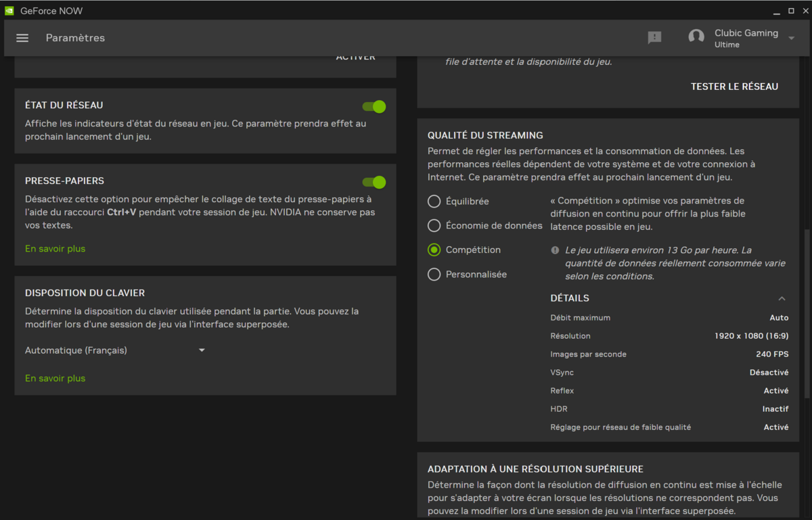The width and height of the screenshot is (812, 520).
Task: Click the 240 FPS value
Action: coord(772,354)
